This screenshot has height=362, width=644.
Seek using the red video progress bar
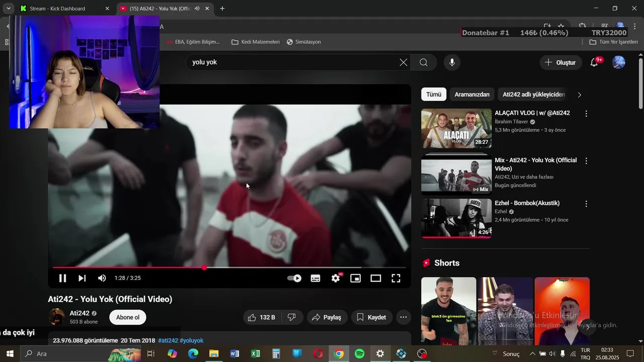[x=229, y=267]
